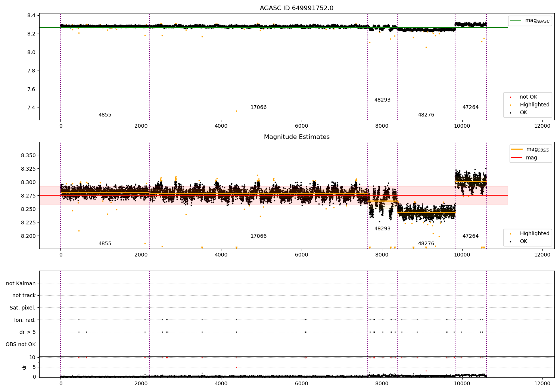Select the red 'mag' legend line
This screenshot has height=392, width=560.
(517, 158)
